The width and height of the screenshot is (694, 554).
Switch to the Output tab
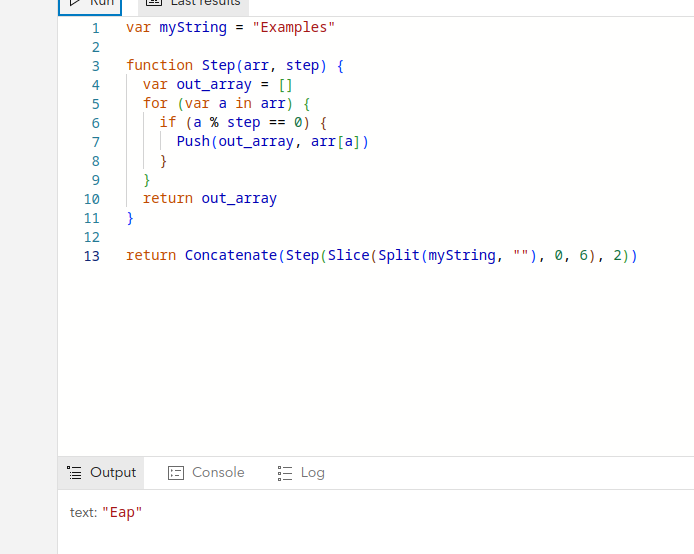[101, 473]
